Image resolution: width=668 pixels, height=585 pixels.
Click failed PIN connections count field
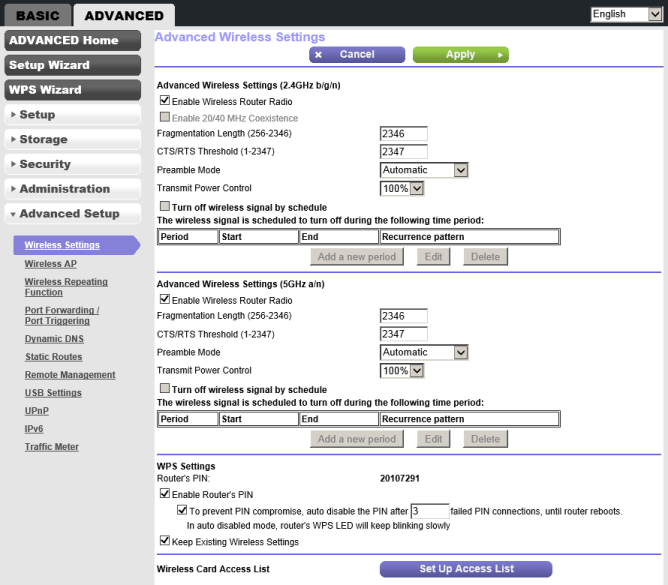429,511
